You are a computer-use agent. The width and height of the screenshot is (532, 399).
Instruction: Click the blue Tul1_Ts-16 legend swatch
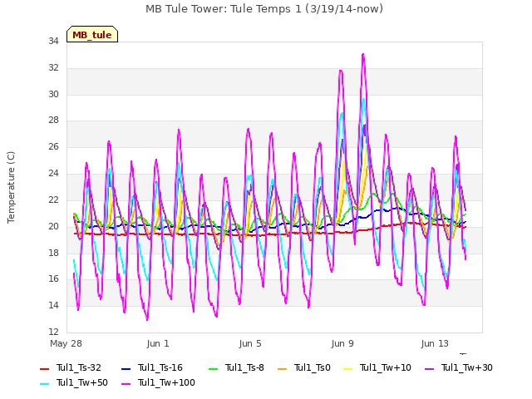coord(126,368)
